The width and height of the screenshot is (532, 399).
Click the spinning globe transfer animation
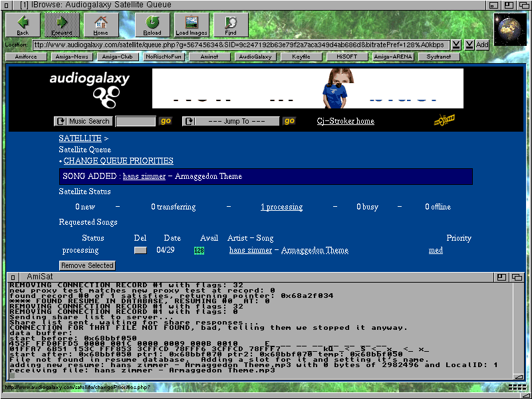tap(509, 29)
